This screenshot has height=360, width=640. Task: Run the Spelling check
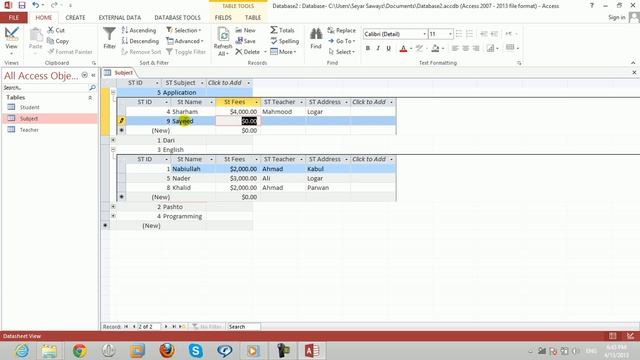(x=284, y=41)
